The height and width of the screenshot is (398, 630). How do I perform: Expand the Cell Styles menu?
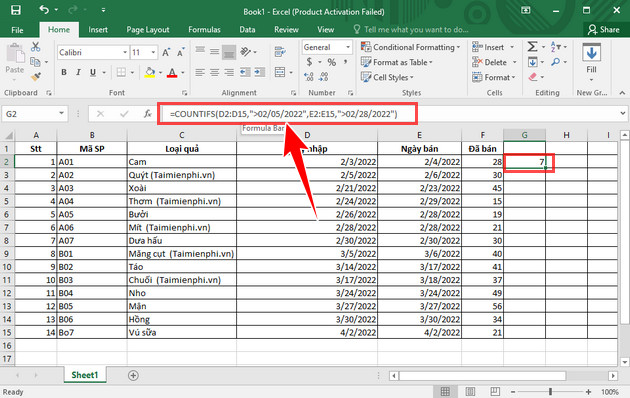tap(387, 77)
